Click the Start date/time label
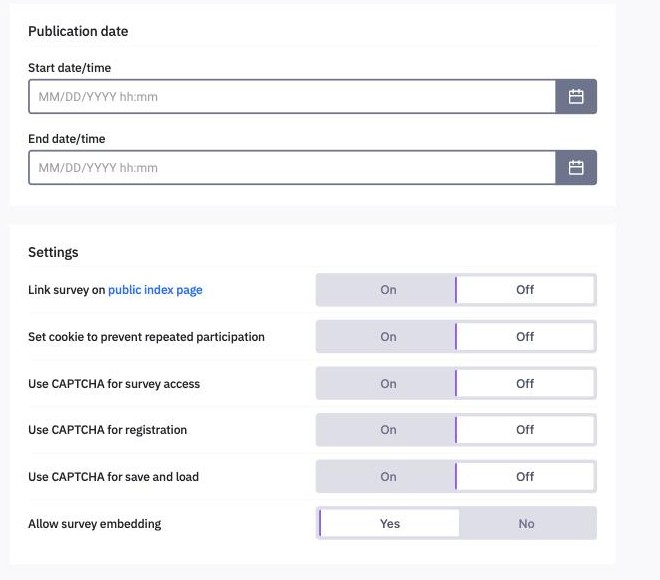This screenshot has height=580, width=660. [69, 68]
